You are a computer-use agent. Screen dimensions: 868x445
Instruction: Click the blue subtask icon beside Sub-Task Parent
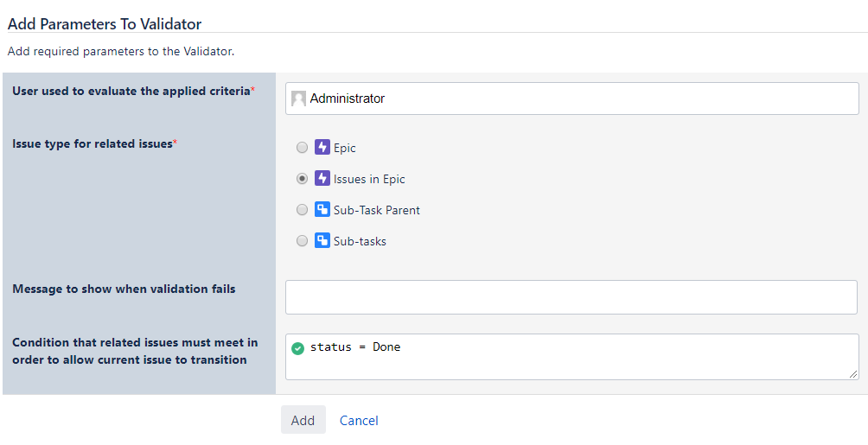(322, 209)
